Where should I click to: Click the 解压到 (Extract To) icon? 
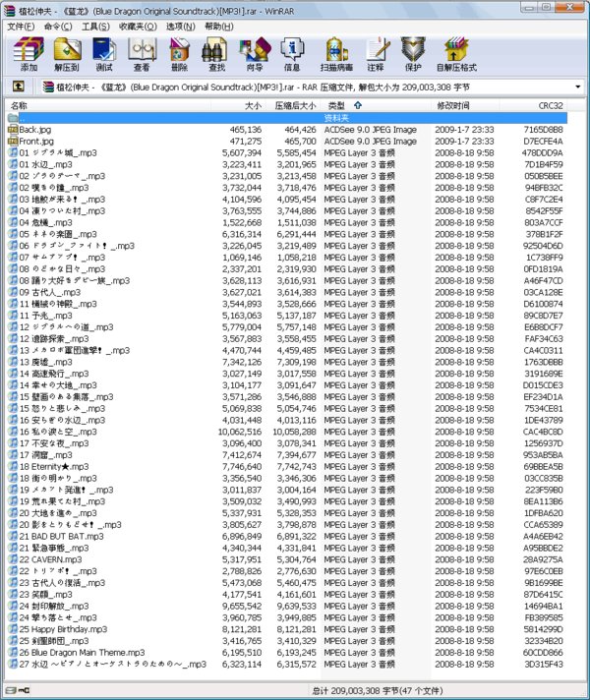click(x=67, y=54)
